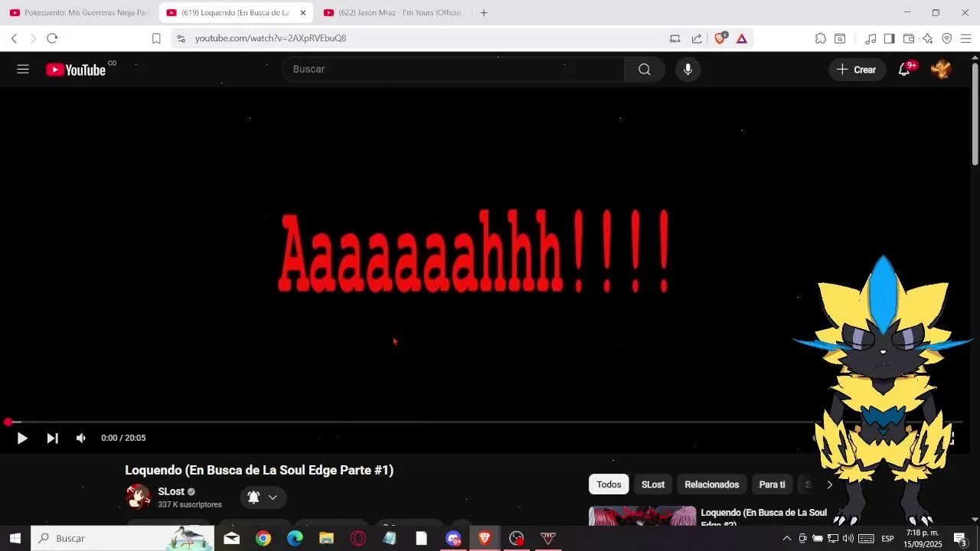Open the Windows Start menu
This screenshot has height=551, width=980.
(x=15, y=539)
